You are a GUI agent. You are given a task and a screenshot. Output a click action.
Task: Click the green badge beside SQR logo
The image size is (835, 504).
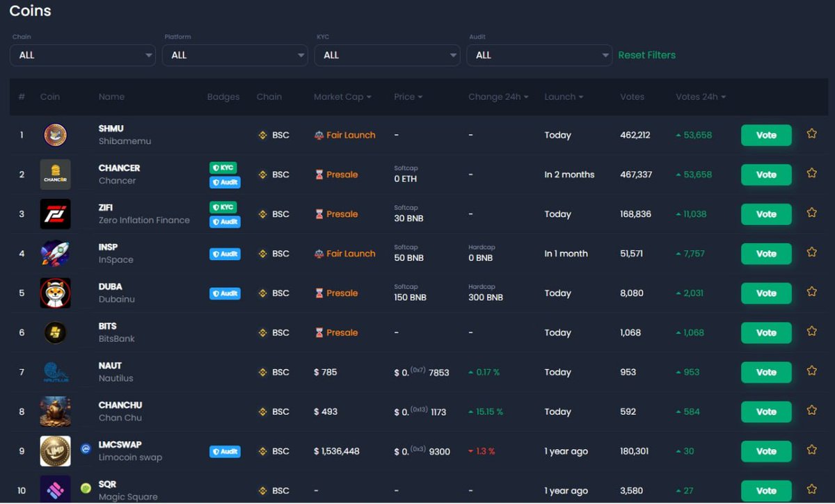pyautogui.click(x=86, y=488)
